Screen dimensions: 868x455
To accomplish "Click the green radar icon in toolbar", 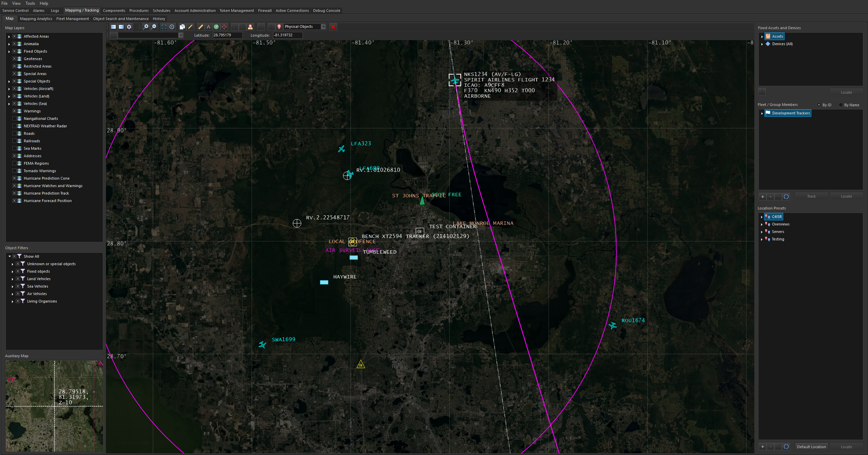I will coord(216,27).
